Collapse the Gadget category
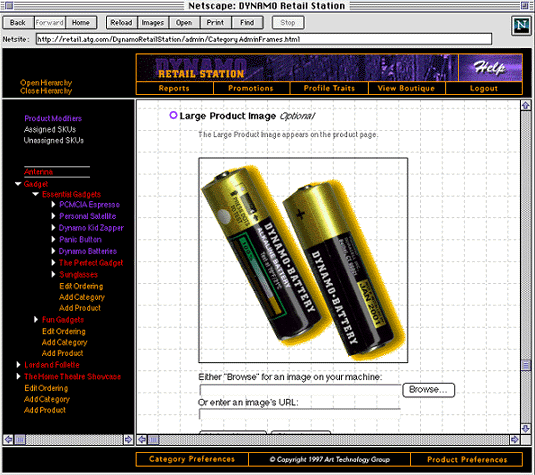 coord(18,184)
